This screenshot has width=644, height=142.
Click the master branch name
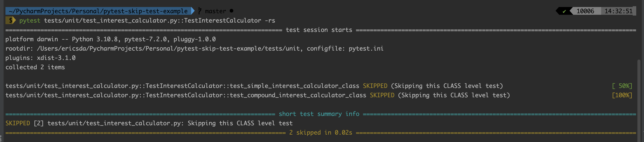click(x=215, y=11)
